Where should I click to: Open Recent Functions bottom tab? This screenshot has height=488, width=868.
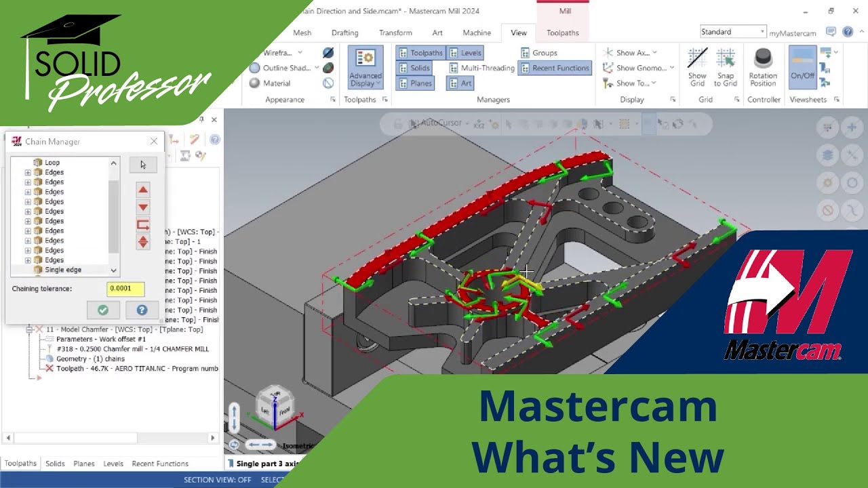click(x=160, y=464)
